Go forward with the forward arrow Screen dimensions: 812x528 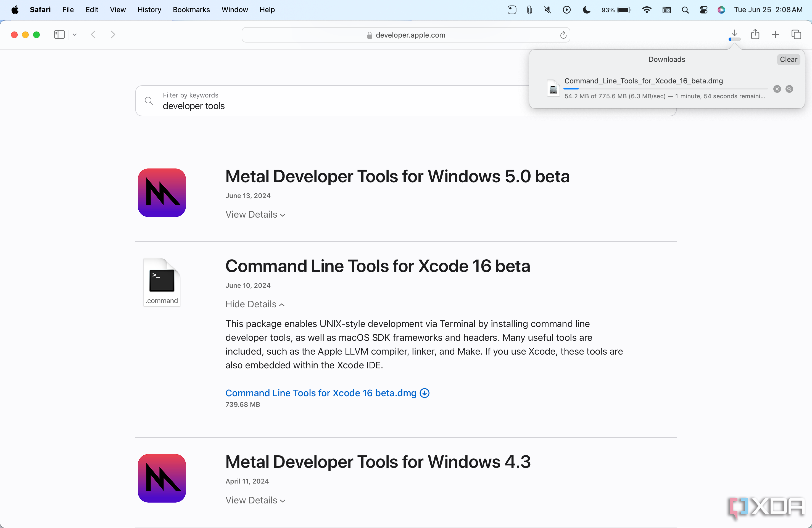pos(113,35)
